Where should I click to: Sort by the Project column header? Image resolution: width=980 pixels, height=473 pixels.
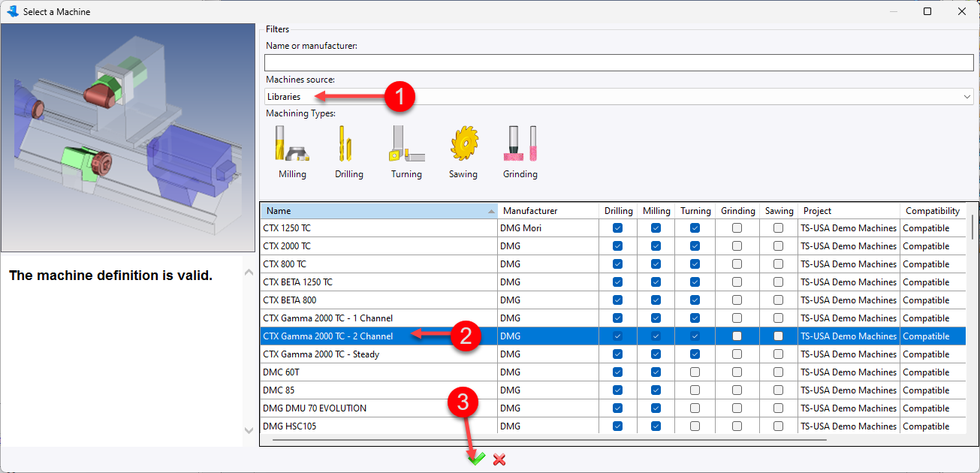tap(849, 211)
